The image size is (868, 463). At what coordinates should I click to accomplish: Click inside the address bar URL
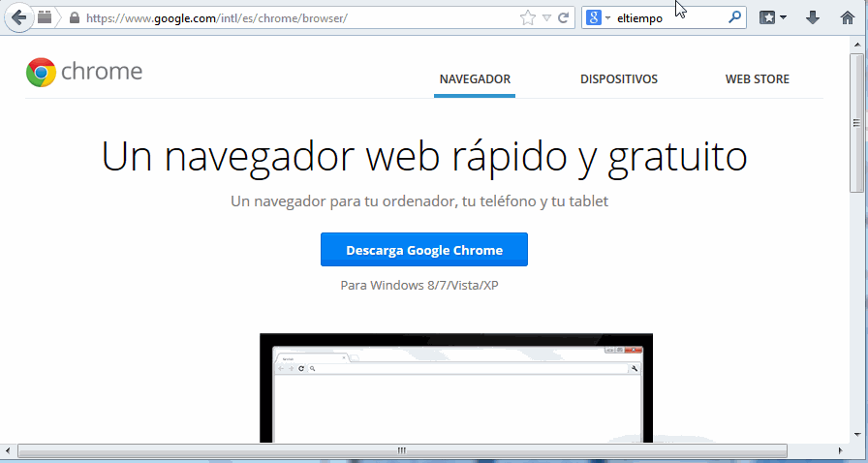pos(291,17)
